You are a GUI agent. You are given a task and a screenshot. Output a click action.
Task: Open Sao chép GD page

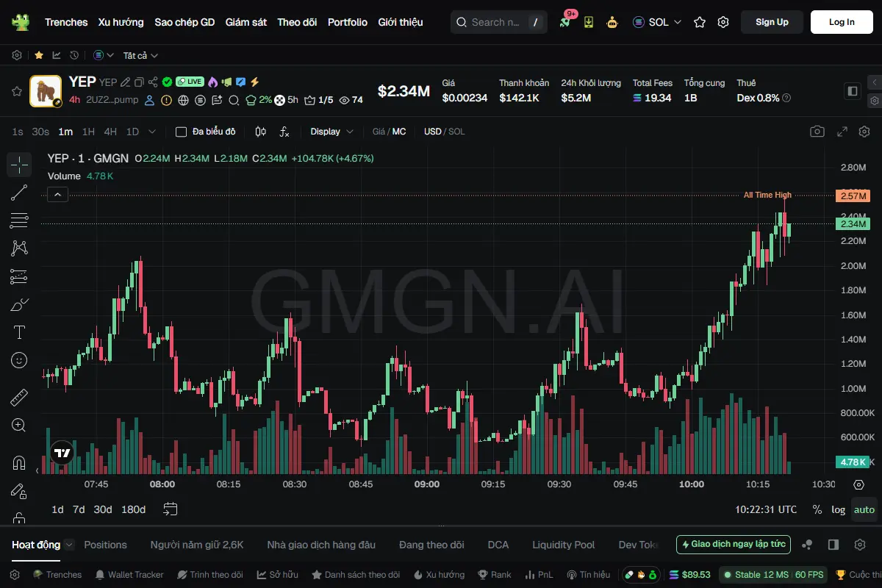[184, 22]
